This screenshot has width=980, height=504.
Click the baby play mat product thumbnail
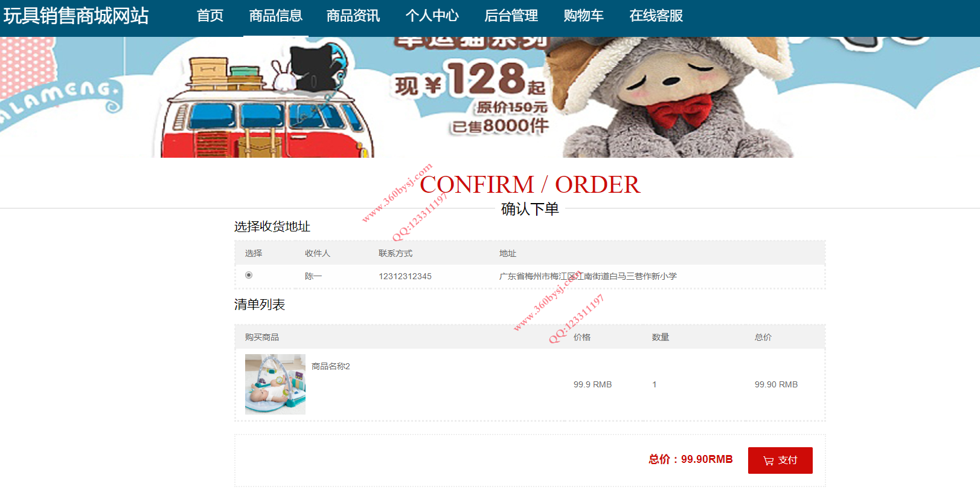click(x=275, y=384)
